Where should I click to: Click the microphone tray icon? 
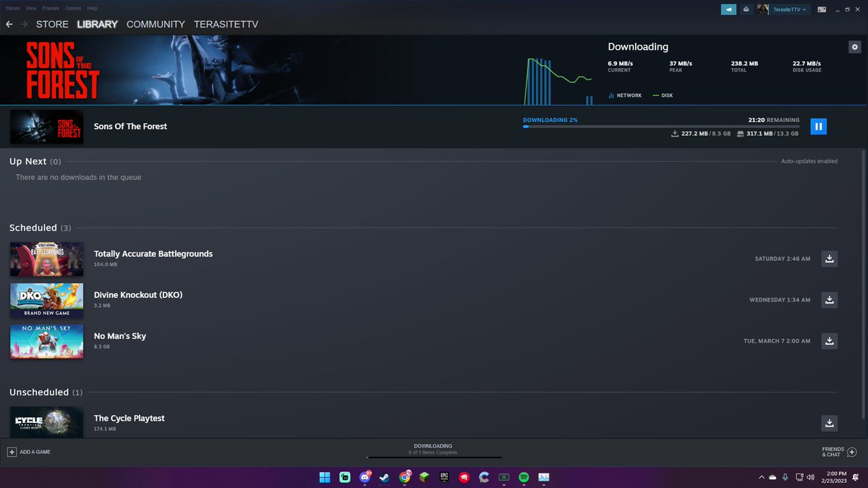[786, 477]
